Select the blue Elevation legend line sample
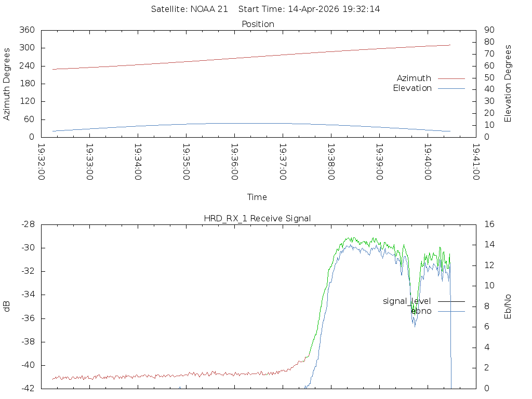 (451, 88)
